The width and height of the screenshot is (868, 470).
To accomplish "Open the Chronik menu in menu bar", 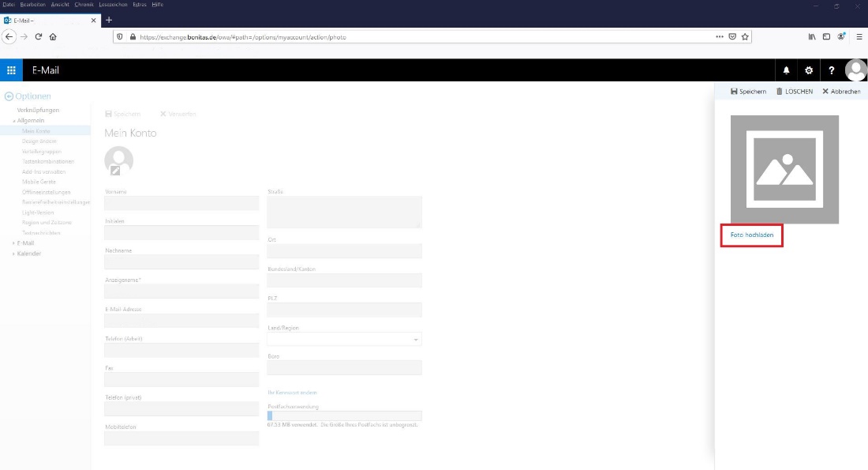I will pos(84,5).
